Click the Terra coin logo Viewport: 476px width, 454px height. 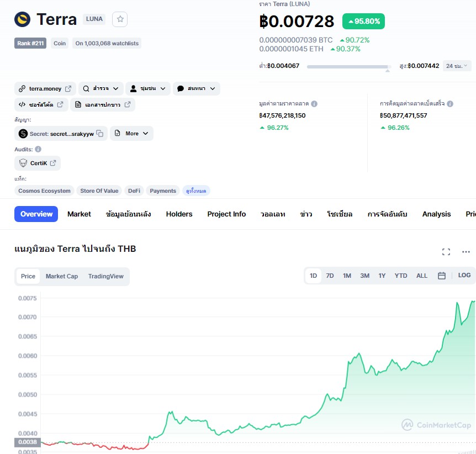click(23, 19)
